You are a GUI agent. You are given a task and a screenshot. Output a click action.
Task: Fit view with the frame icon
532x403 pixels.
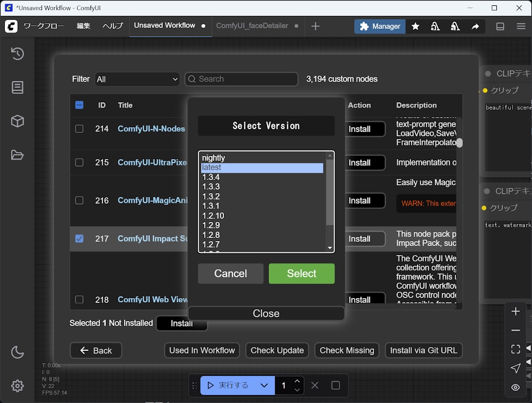click(516, 349)
